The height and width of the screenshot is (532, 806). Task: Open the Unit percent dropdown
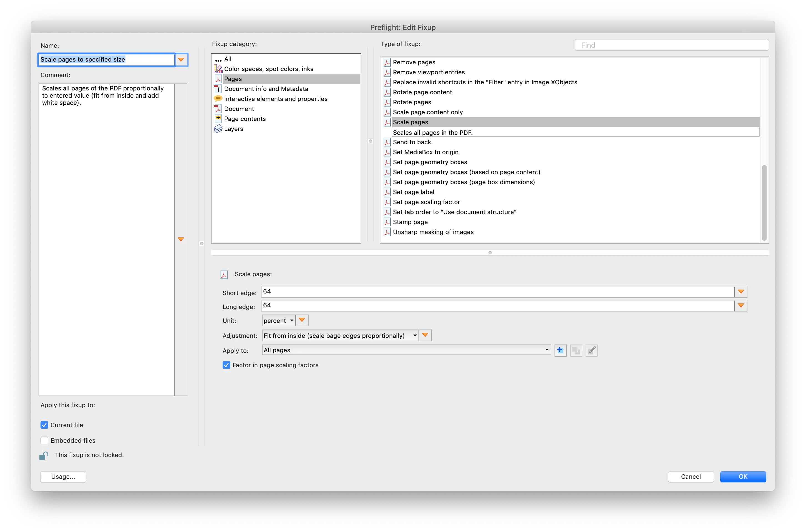(278, 321)
